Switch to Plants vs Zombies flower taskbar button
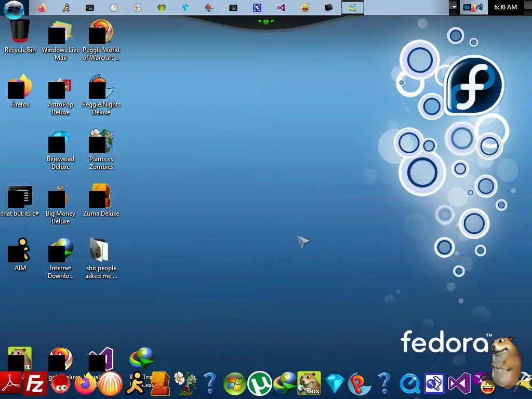This screenshot has height=399, width=532. click(137, 8)
